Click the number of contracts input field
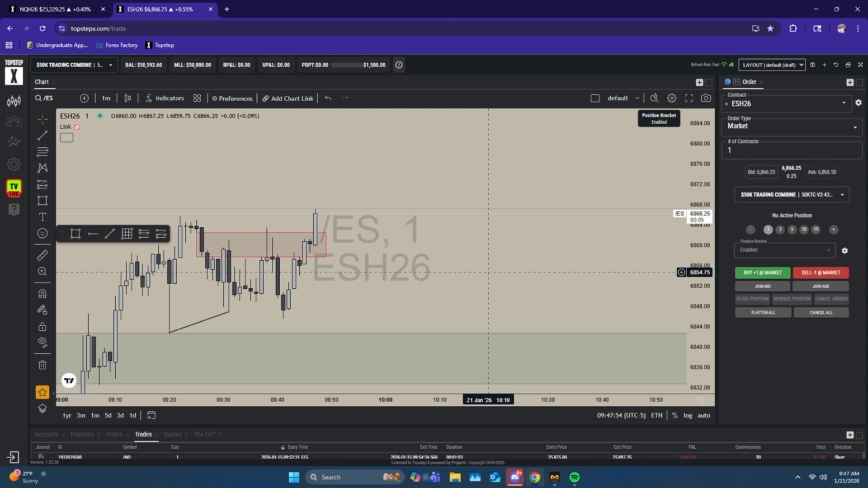The image size is (868, 488). (791, 150)
